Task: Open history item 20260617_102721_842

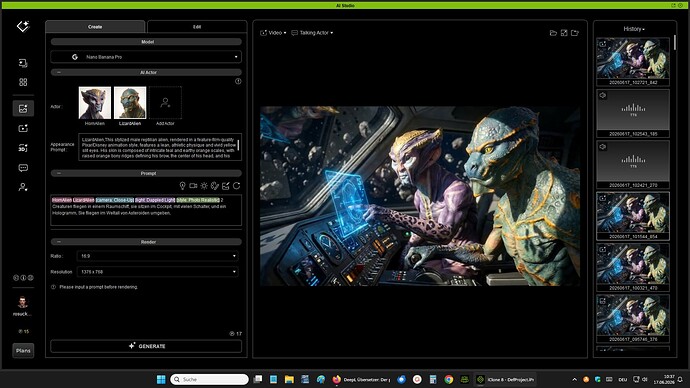Action: click(x=633, y=62)
